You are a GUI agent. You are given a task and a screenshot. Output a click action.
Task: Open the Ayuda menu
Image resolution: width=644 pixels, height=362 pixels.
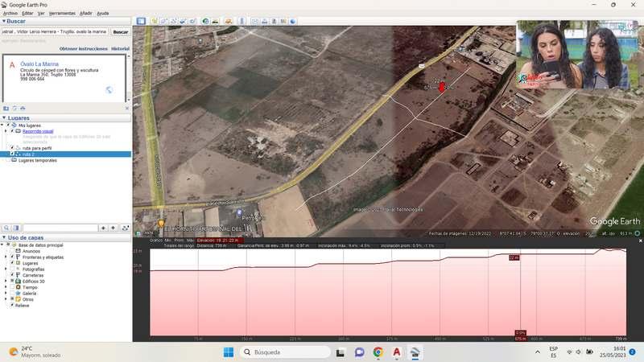103,13
